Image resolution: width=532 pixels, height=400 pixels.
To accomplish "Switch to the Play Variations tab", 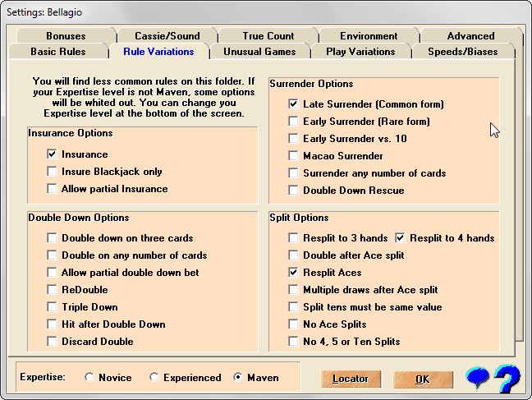I will [x=360, y=52].
